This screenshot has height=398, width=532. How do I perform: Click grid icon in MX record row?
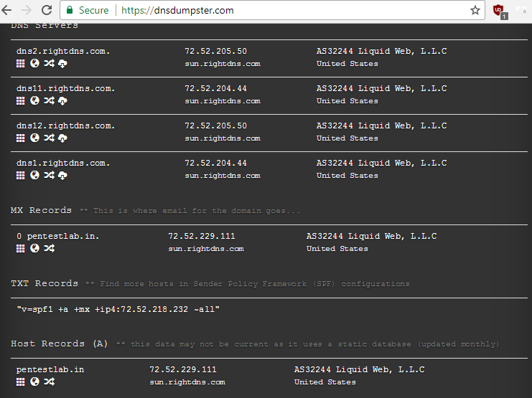click(21, 249)
